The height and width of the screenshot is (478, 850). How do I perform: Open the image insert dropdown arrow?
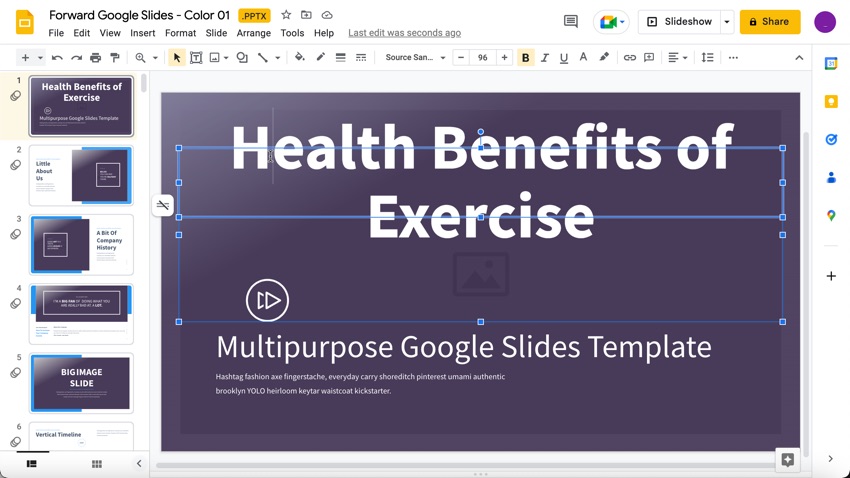coord(226,57)
